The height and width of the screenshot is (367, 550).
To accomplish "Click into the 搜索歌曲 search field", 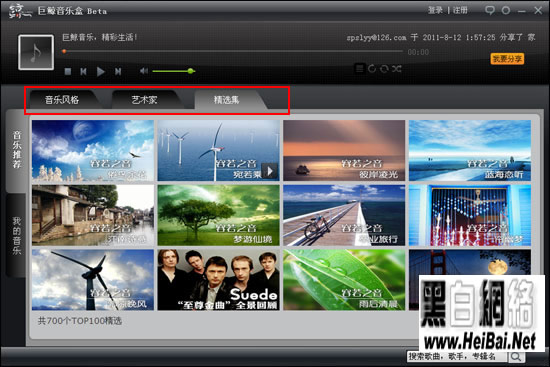I will coord(457,356).
